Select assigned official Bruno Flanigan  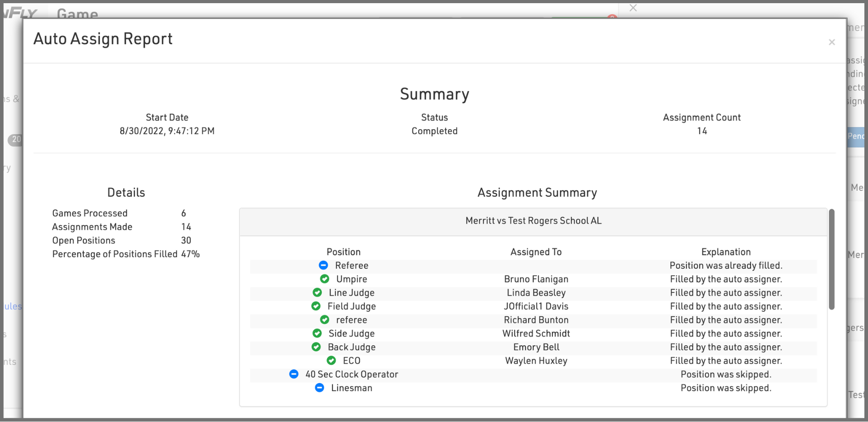536,279
